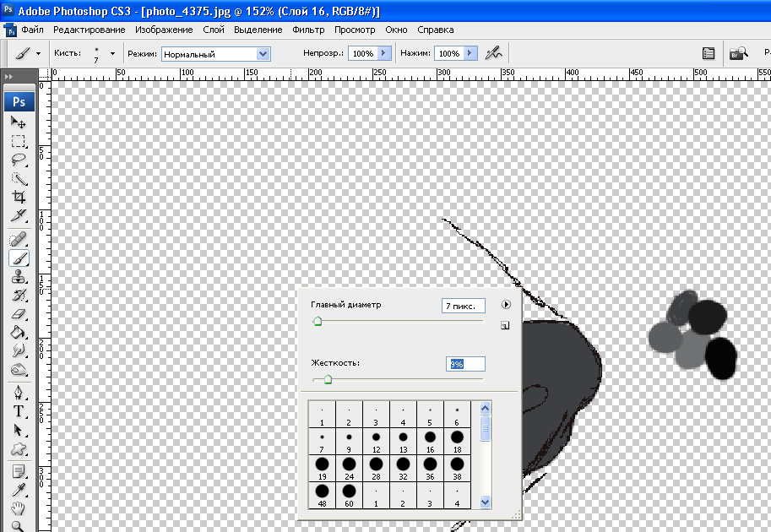Select the Horizontal Type tool
771x532 pixels.
pos(19,411)
